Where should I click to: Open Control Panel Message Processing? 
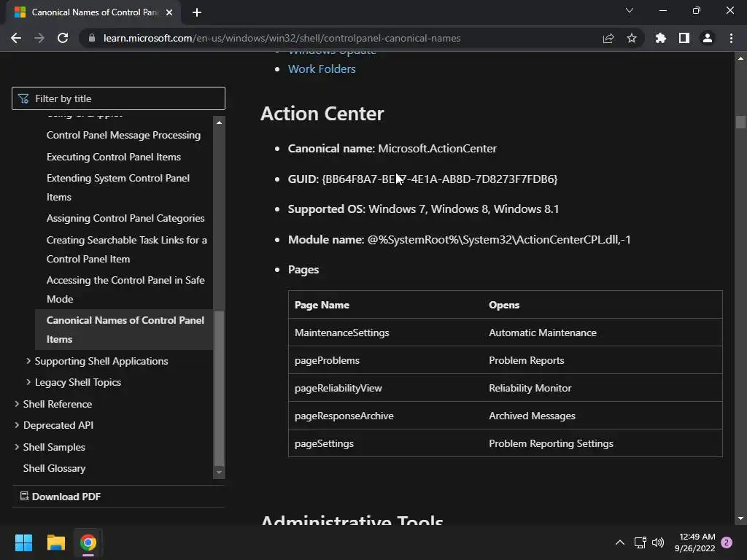pyautogui.click(x=123, y=135)
